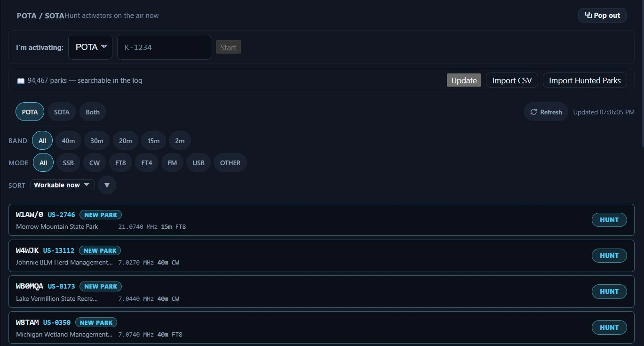Filter the band to 20m
The image size is (644, 346).
click(x=126, y=141)
